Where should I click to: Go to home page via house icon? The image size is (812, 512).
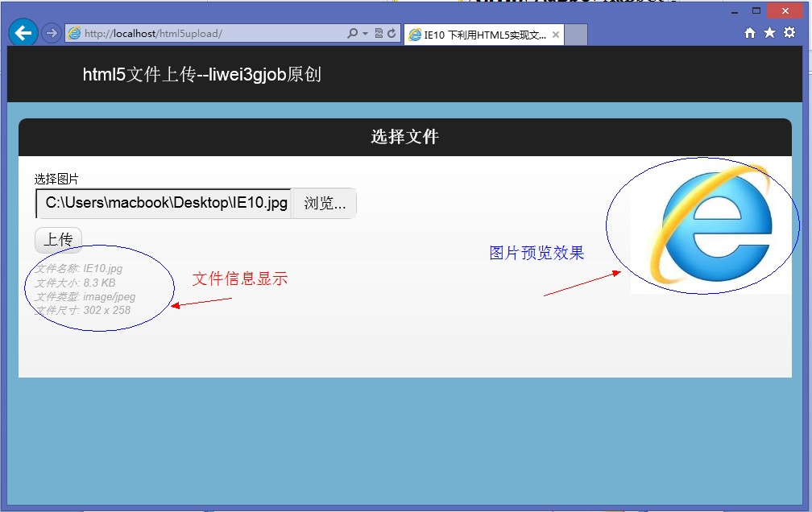coord(750,33)
